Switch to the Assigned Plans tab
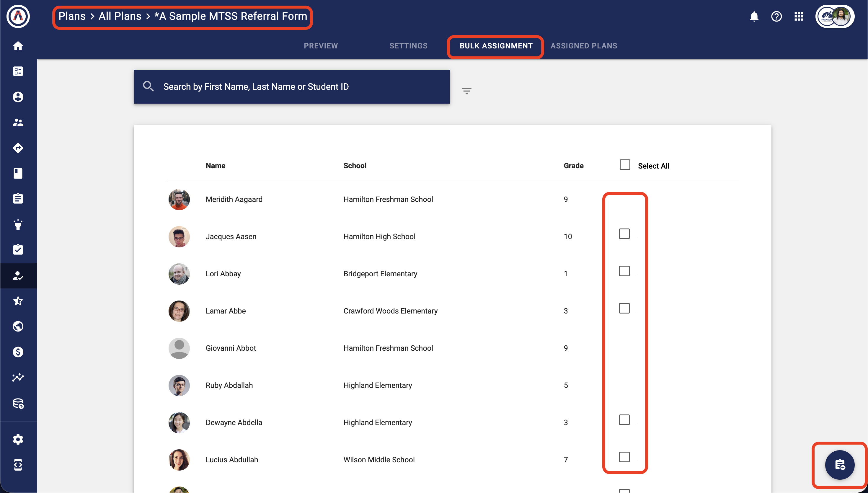This screenshot has width=868, height=493. point(584,46)
